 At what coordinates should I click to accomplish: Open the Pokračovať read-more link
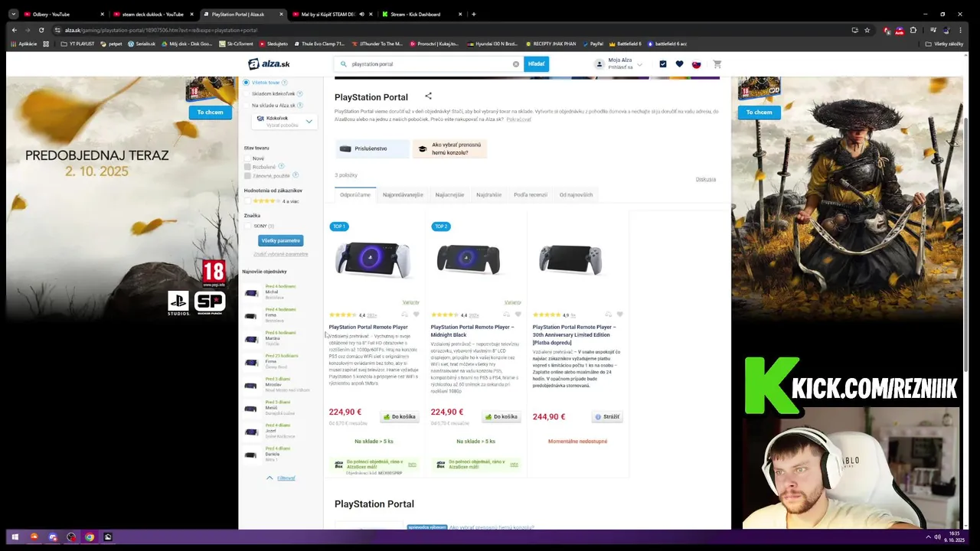[x=518, y=119]
